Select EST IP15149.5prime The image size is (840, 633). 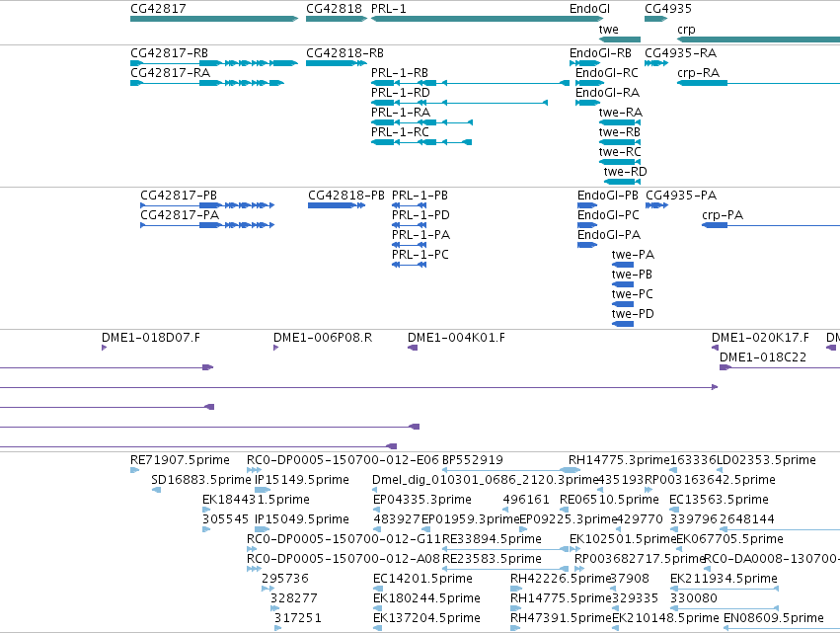click(263, 491)
